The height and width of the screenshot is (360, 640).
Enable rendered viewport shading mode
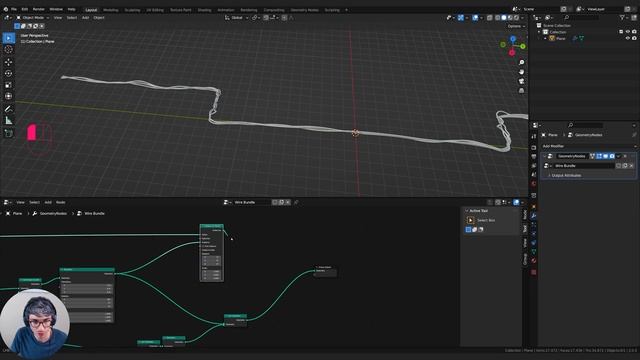click(516, 18)
